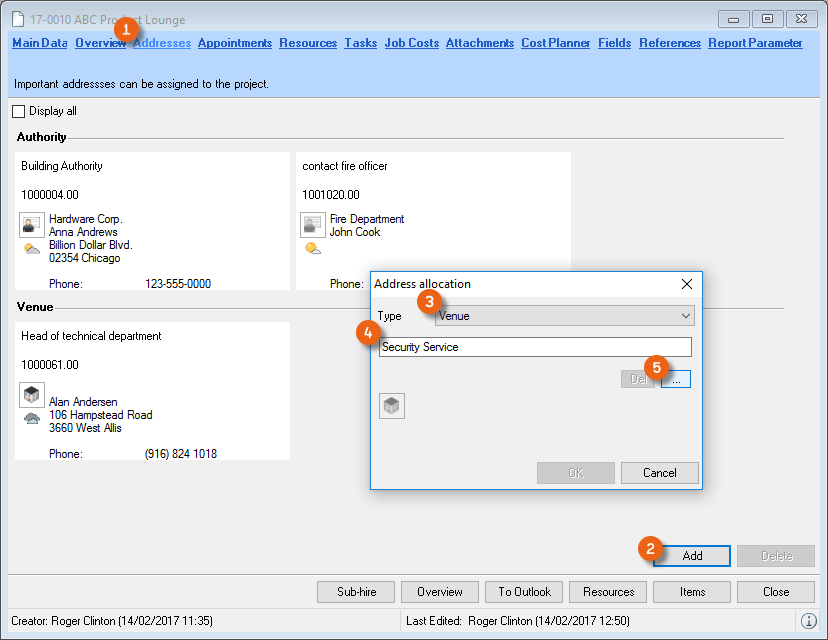Click the phone icon beside Alan Andersen's address
Screen dimensions: 828x640
[x=32, y=418]
